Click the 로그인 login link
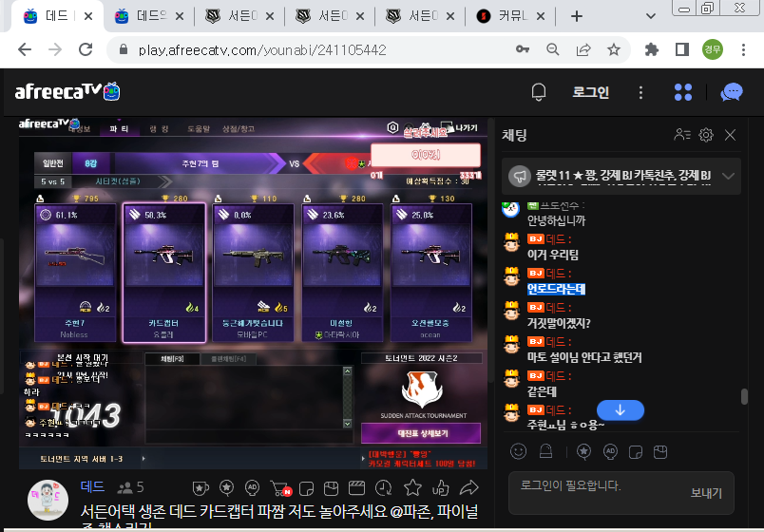Viewport: 764px width, 532px height. click(x=590, y=92)
